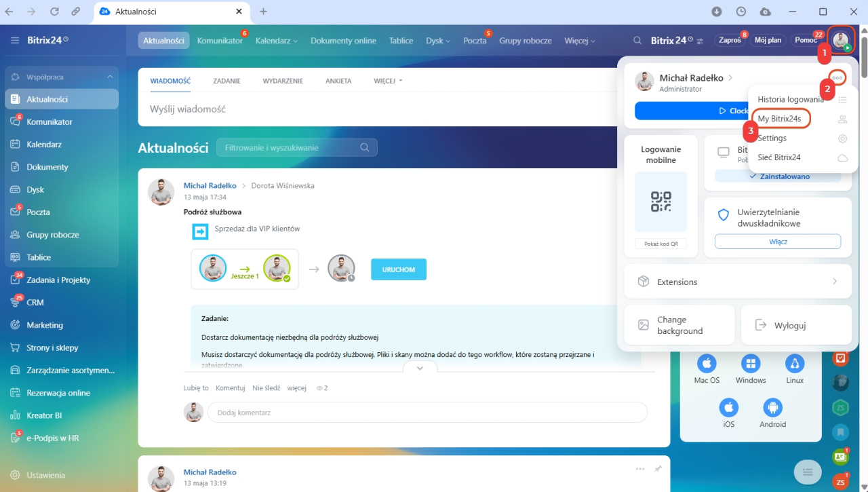868x492 pixels.
Task: Open Michał Radełko profile arrow
Action: click(x=730, y=78)
